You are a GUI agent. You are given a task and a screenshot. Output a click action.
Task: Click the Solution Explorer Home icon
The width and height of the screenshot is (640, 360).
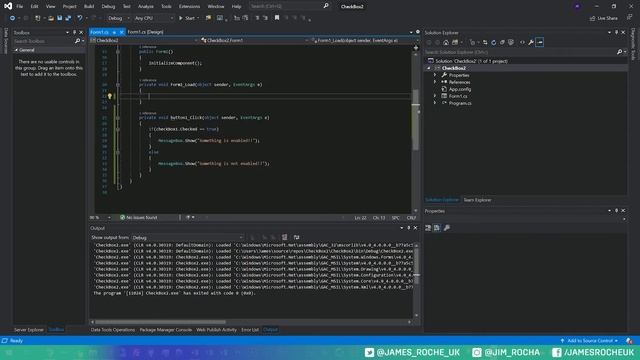coord(446,42)
